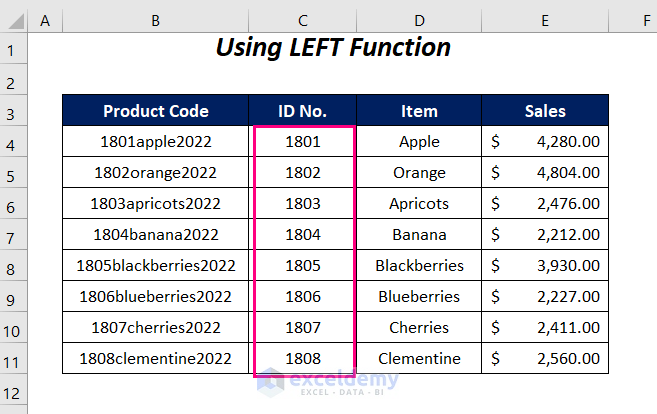
Task: Select the ID cell showing 1805
Action: click(302, 266)
